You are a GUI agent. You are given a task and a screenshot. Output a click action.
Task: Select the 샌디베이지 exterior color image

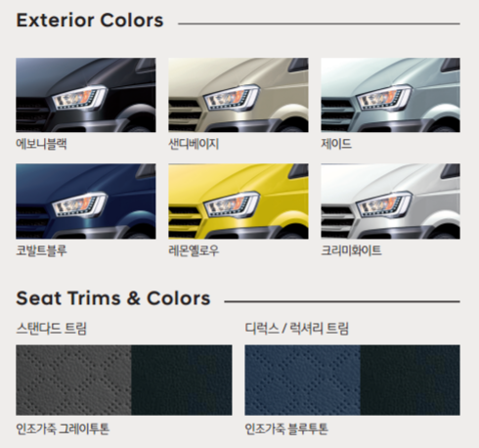pos(239,95)
